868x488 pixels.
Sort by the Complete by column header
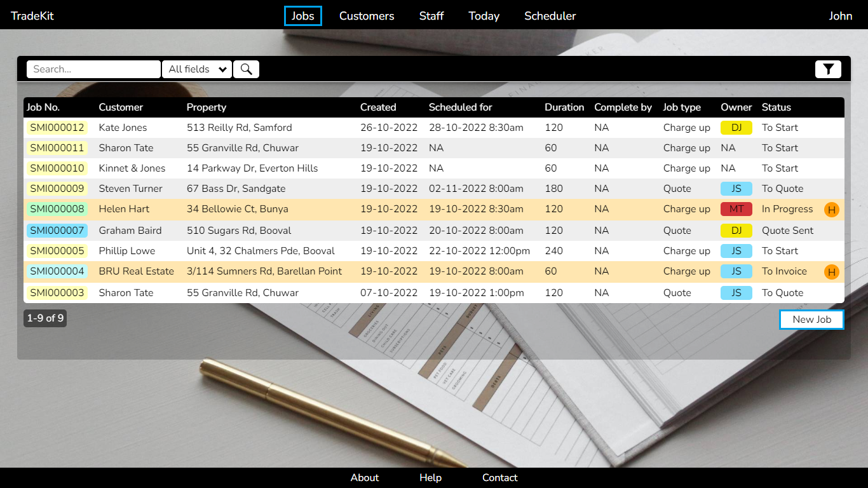pyautogui.click(x=623, y=107)
